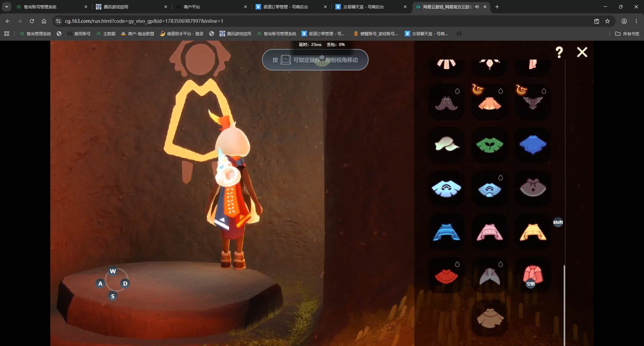Pick the red cape icon
Image resolution: width=644 pixels, height=346 pixels.
(446, 276)
